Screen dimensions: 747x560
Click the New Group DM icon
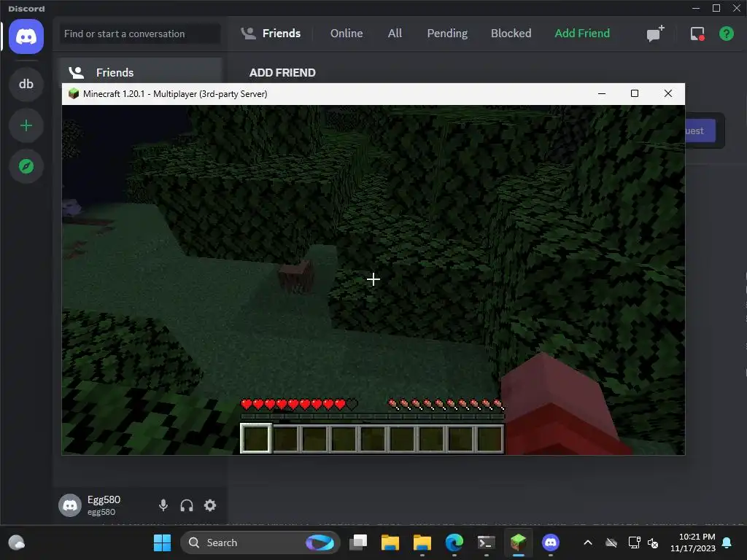point(656,34)
